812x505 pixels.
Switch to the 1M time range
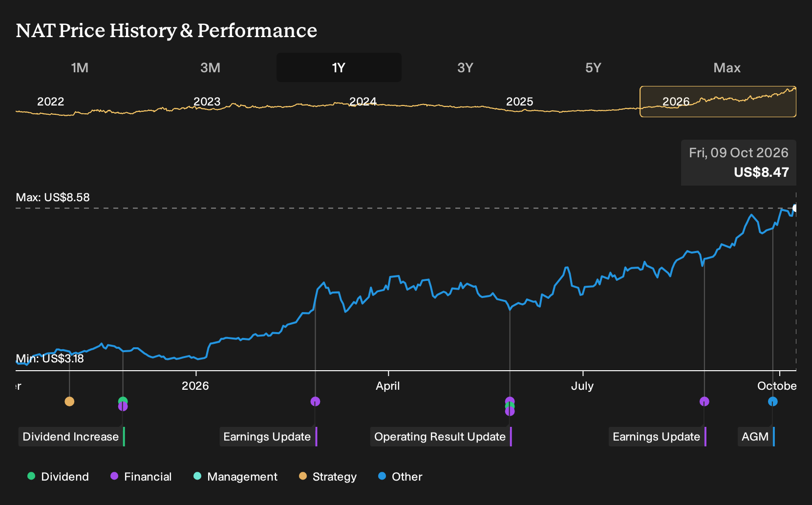pyautogui.click(x=80, y=67)
